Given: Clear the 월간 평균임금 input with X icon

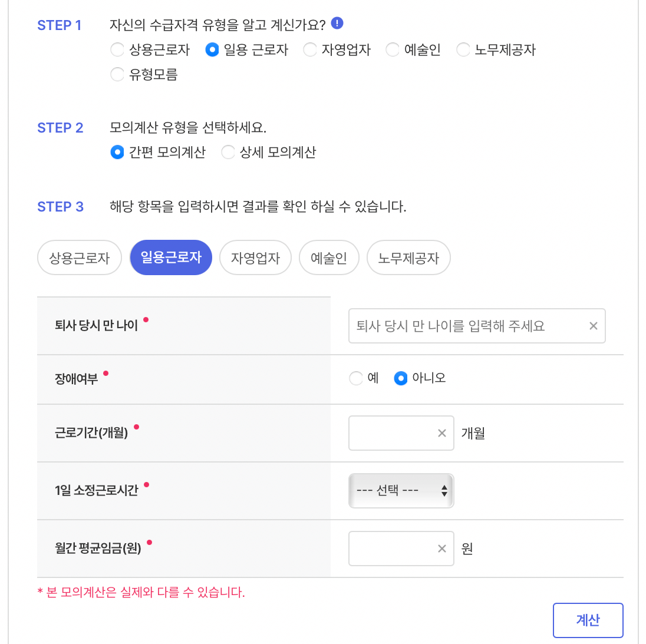Looking at the screenshot, I should (441, 549).
